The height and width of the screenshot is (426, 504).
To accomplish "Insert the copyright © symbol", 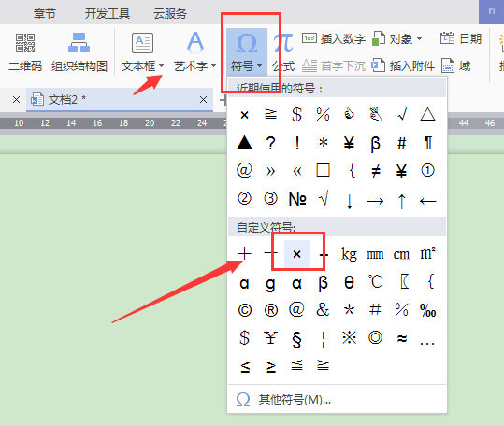I will click(245, 310).
